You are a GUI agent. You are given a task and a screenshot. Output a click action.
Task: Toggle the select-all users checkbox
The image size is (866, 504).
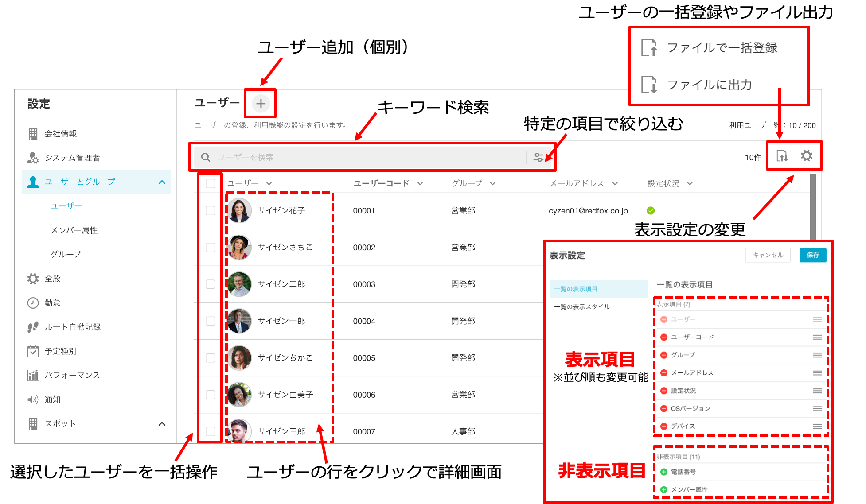point(211,183)
